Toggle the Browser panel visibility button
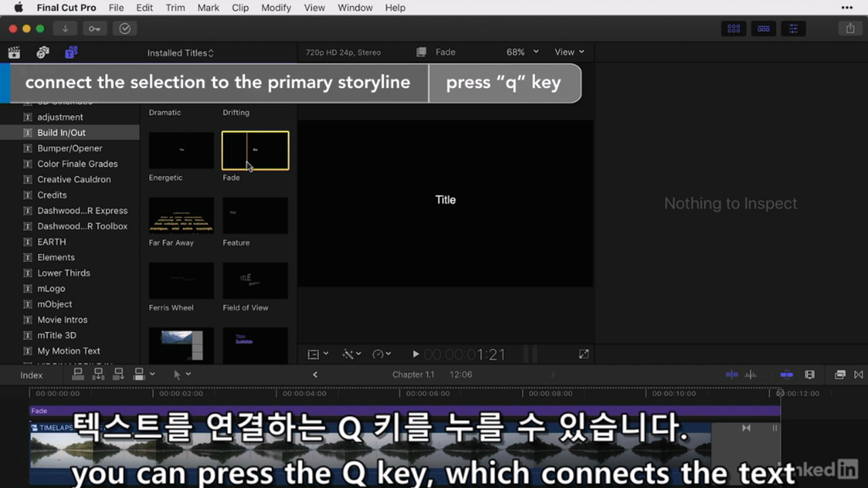868x488 pixels. [734, 28]
